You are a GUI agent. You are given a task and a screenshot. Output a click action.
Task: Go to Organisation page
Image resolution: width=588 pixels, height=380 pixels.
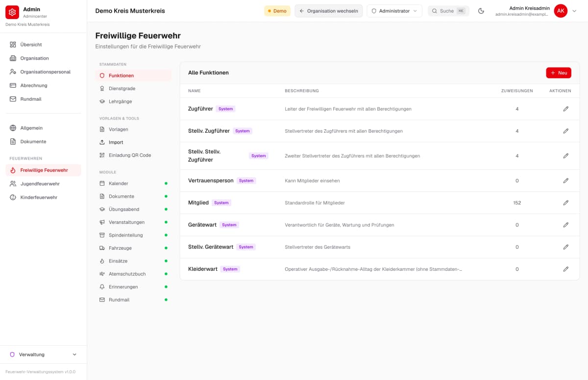(43, 58)
